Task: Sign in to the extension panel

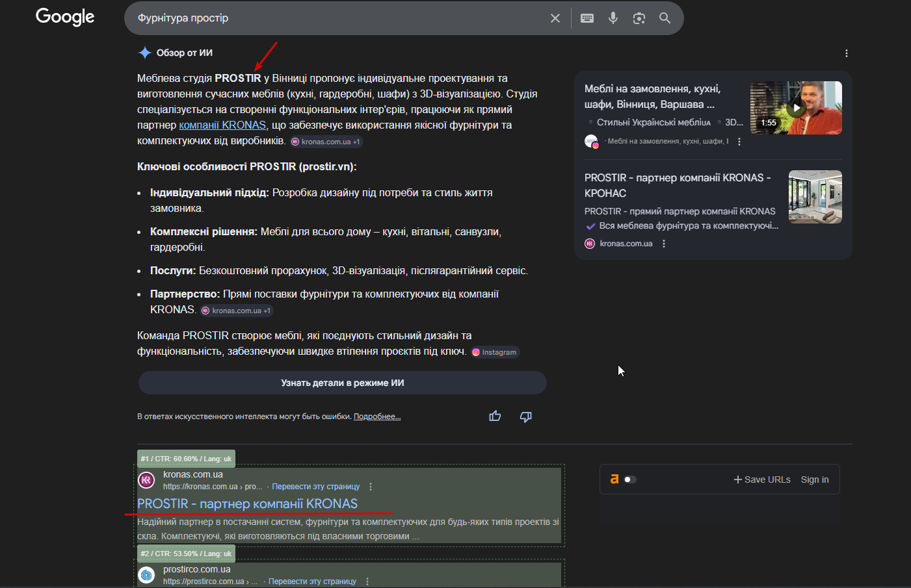Action: (x=815, y=479)
